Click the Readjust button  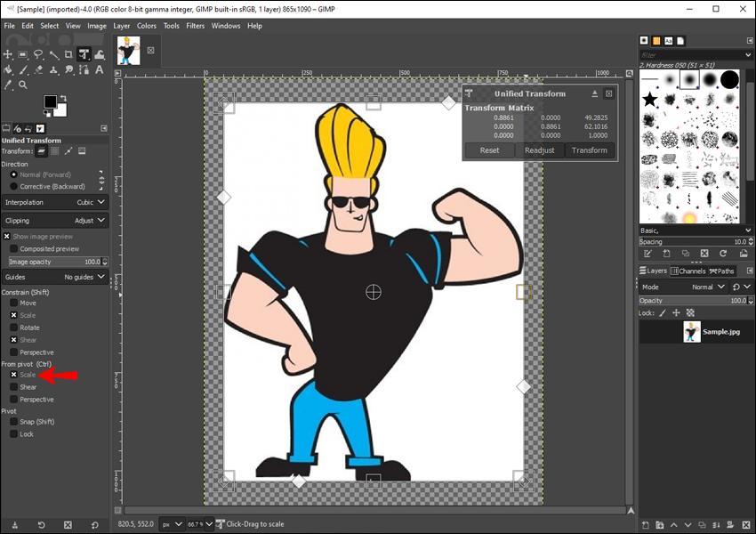point(540,150)
